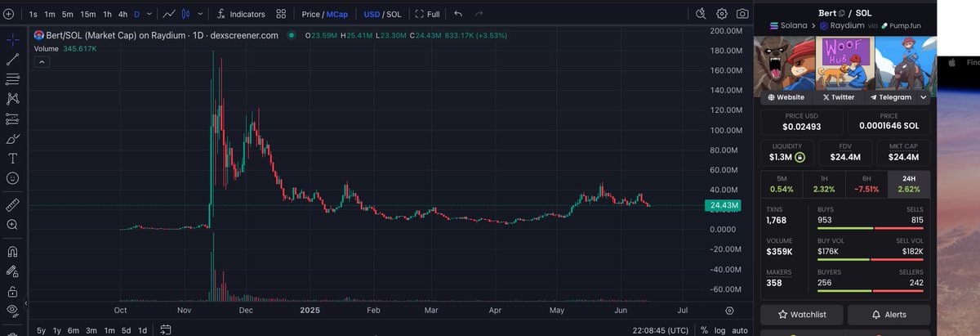Open the token Telegram link
Screen dimensions: 980x336
click(x=890, y=97)
